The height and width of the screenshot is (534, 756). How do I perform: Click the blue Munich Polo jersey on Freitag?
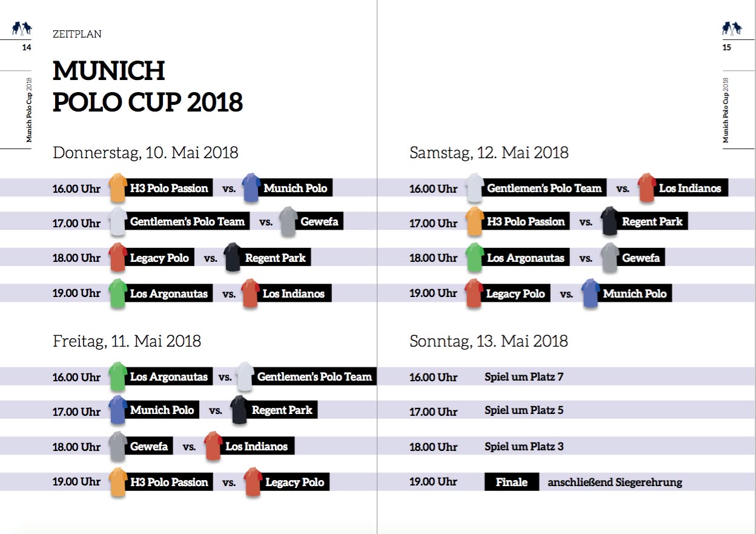point(118,410)
